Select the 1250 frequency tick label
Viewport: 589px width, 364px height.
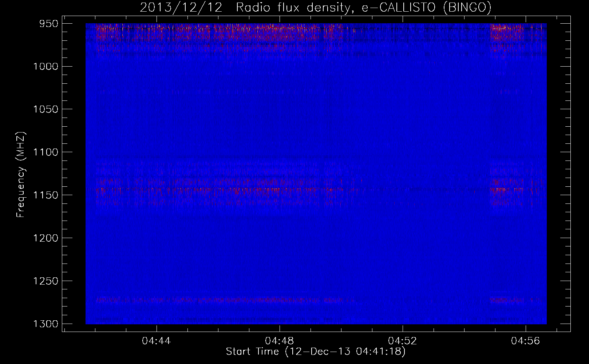pyautogui.click(x=46, y=281)
